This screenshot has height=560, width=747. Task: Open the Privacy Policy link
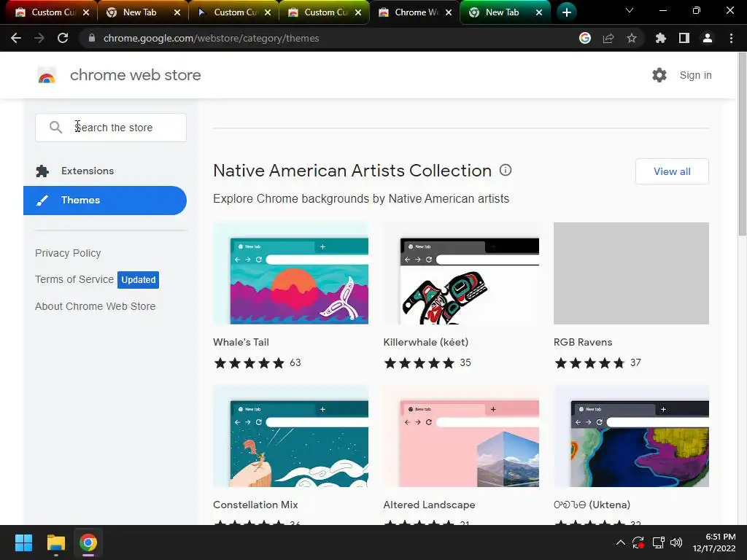(68, 253)
